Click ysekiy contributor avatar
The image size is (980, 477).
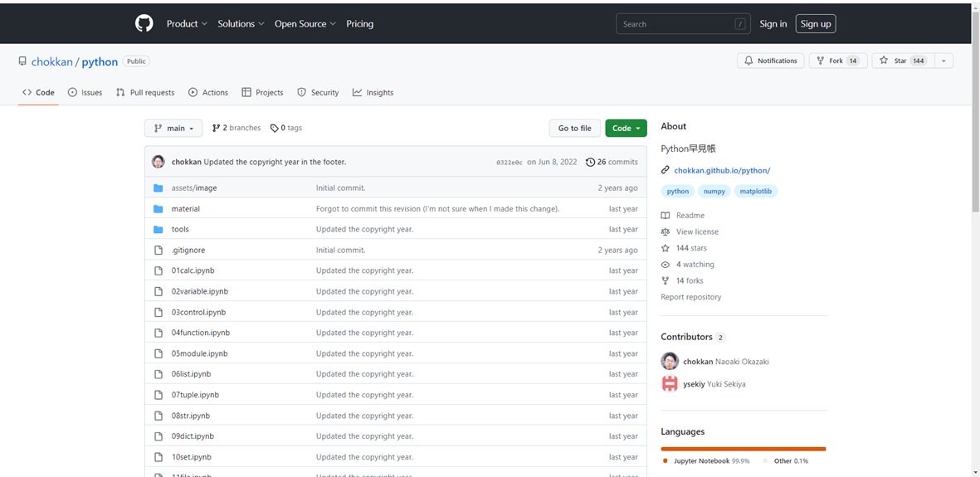tap(670, 384)
